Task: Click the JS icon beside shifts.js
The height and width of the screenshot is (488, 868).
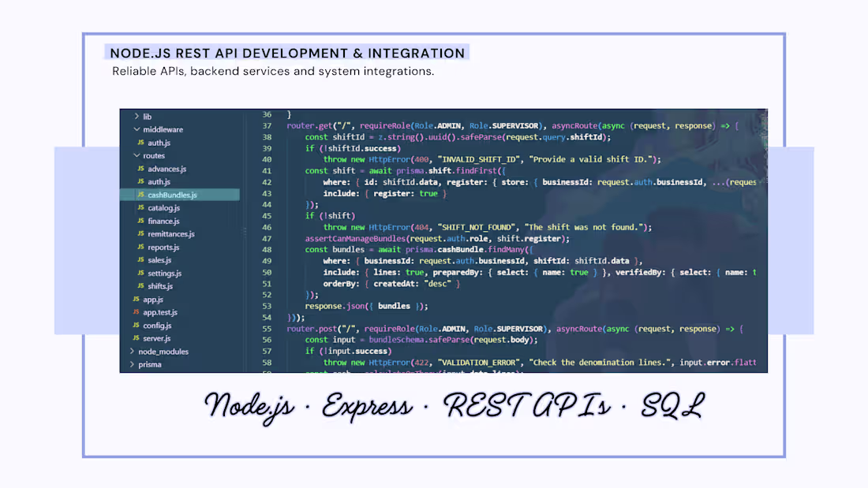Action: [140, 285]
